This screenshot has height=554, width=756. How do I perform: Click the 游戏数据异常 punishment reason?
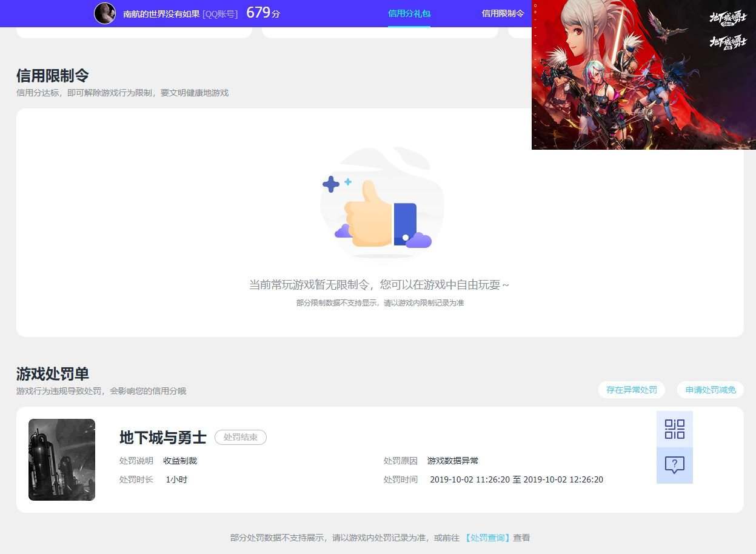tap(453, 461)
